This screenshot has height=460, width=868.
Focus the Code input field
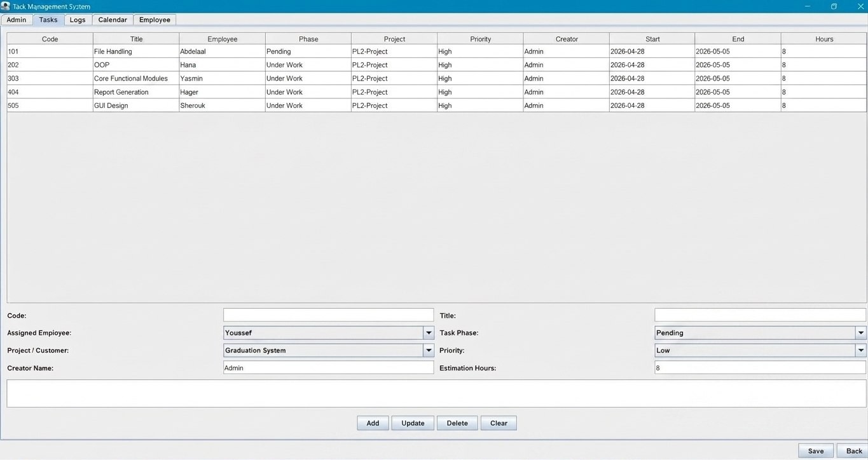tap(328, 315)
